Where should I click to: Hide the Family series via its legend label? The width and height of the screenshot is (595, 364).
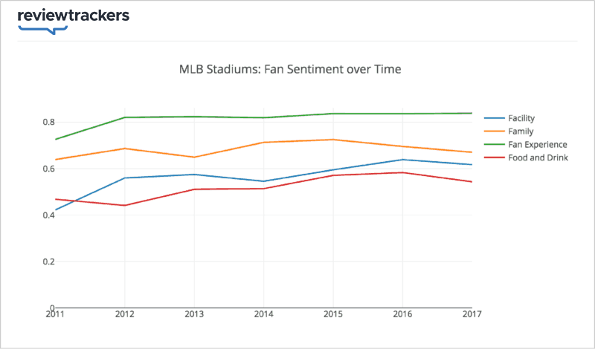520,131
